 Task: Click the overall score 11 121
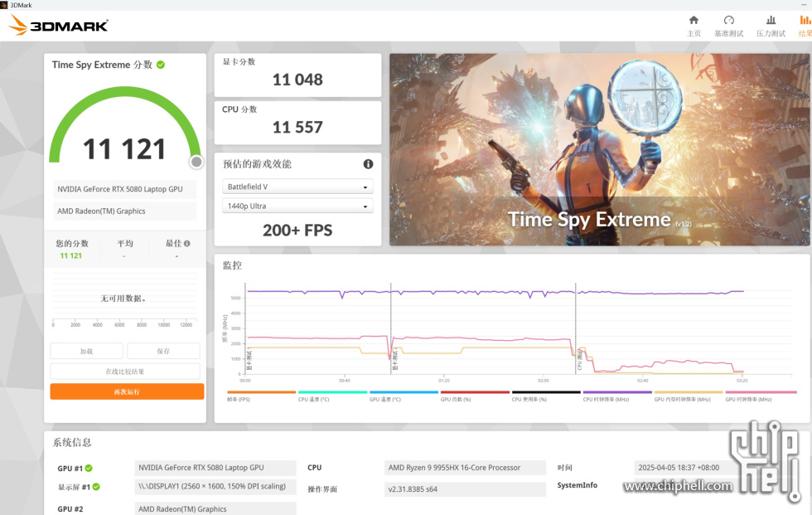pyautogui.click(x=124, y=149)
